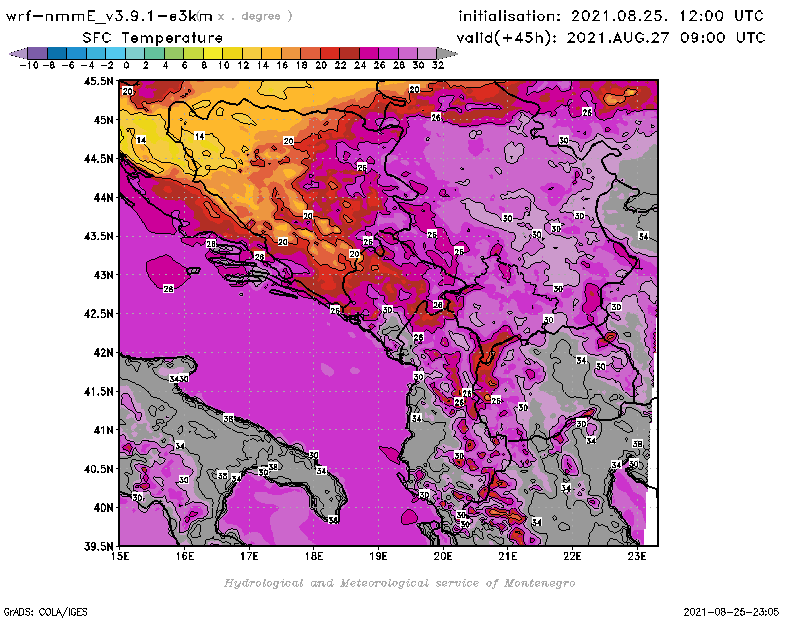
Task: Click the 'SFC Temperature' heading
Action: tap(153, 38)
